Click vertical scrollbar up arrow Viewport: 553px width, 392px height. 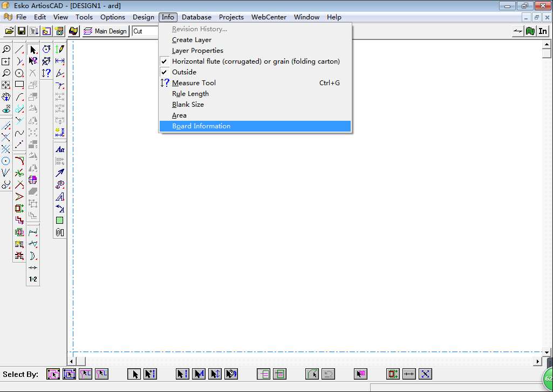coord(547,44)
